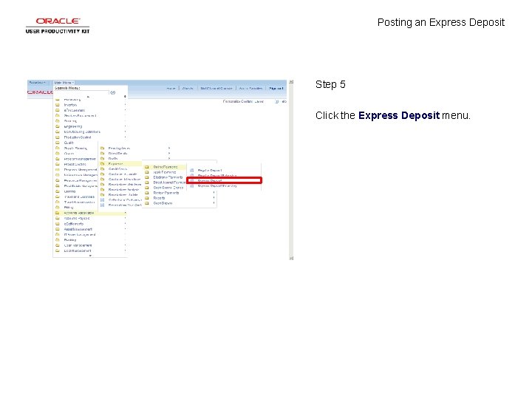Click the Apply Payments folder icon
This screenshot has width=532, height=399.
147,172
